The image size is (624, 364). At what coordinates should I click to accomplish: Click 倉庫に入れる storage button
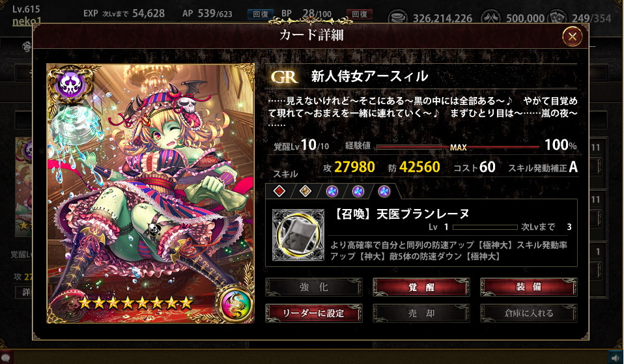point(529,313)
